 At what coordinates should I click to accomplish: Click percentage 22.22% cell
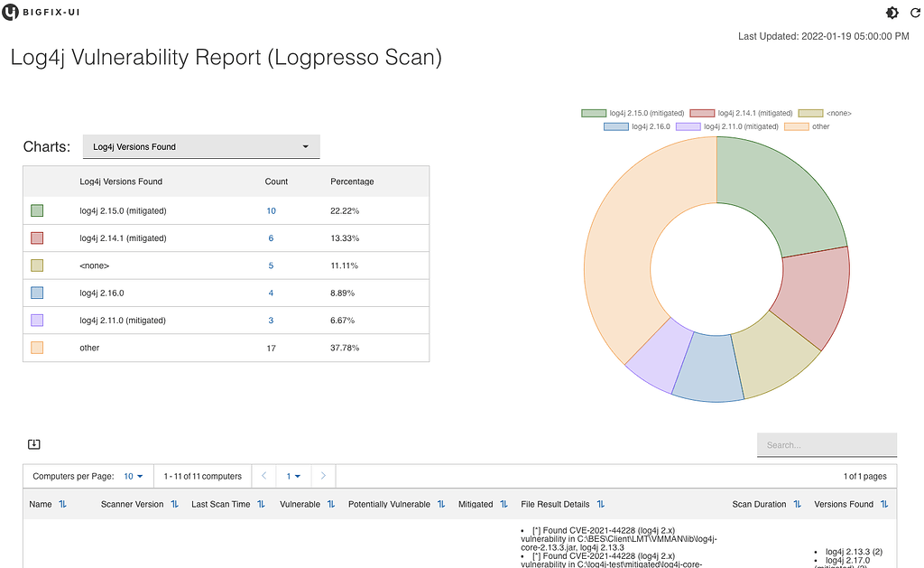coord(345,210)
